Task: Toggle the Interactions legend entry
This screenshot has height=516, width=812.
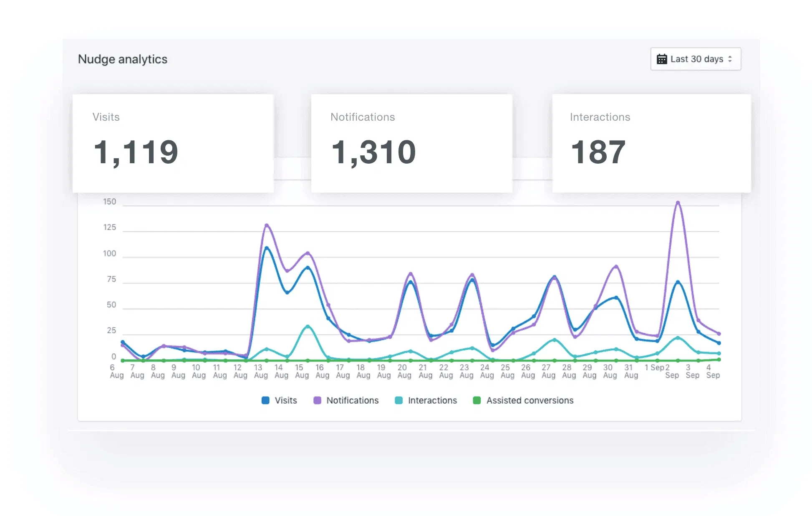Action: coord(432,400)
